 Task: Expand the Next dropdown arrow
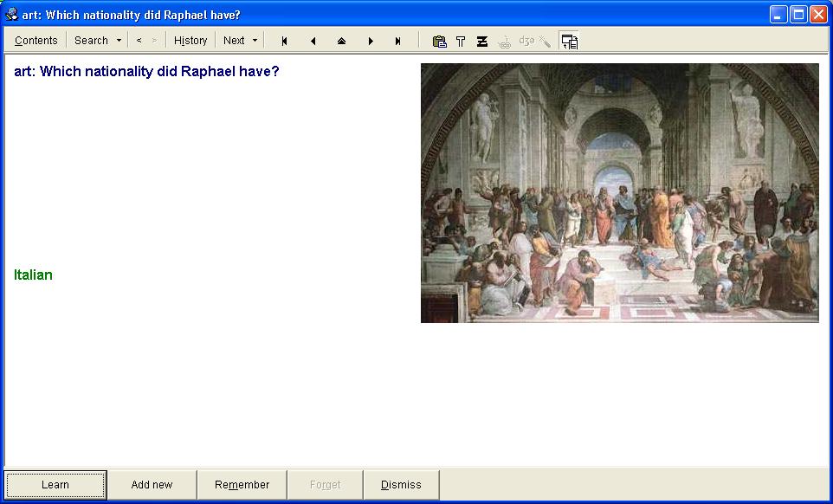tap(255, 41)
